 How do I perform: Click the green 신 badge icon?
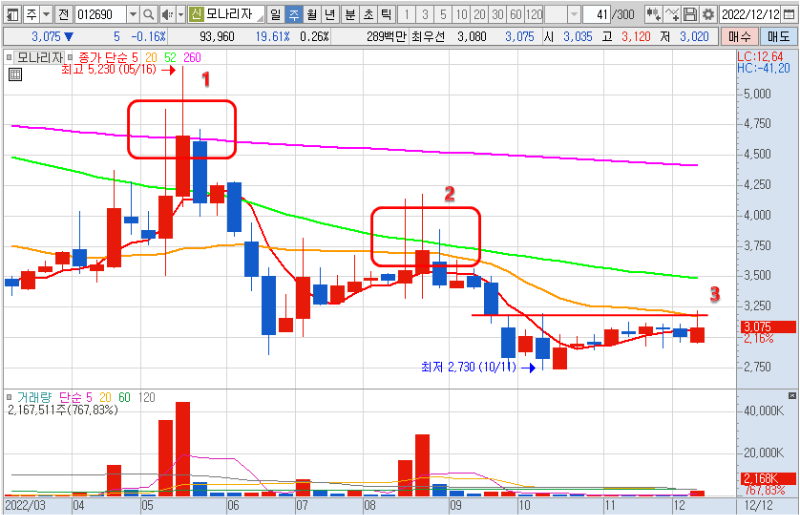coord(196,14)
